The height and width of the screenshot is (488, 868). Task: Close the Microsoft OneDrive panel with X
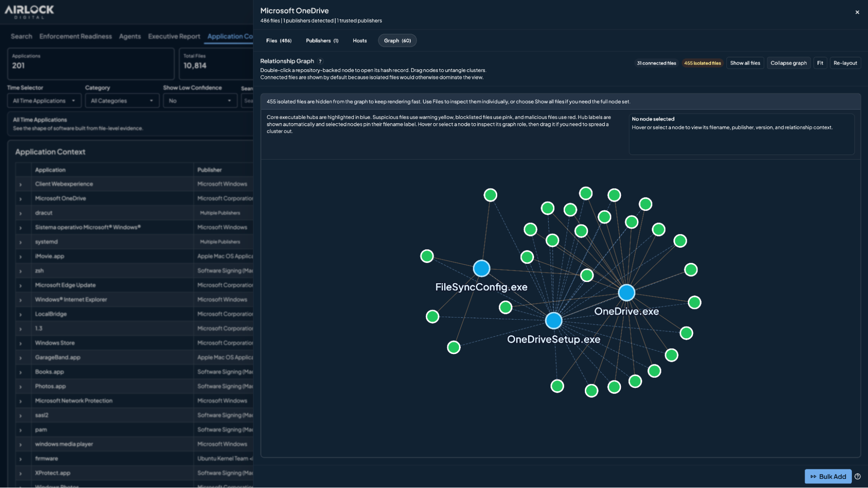tap(857, 12)
